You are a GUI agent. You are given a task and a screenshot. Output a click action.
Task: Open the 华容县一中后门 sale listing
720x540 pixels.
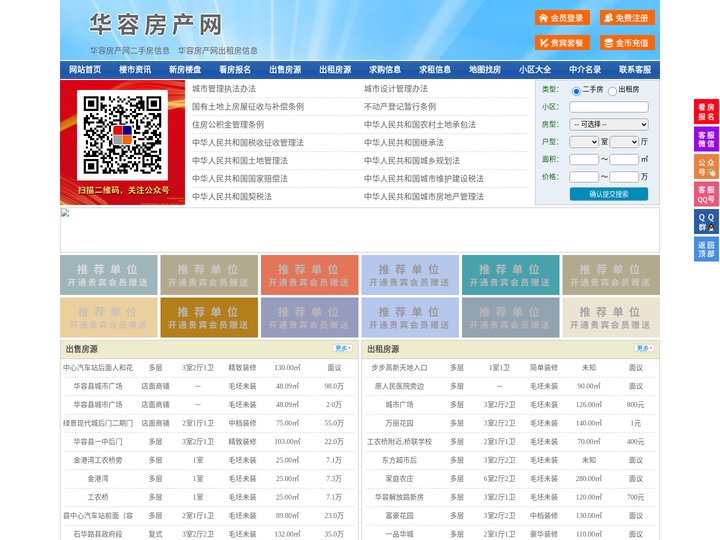click(x=98, y=441)
